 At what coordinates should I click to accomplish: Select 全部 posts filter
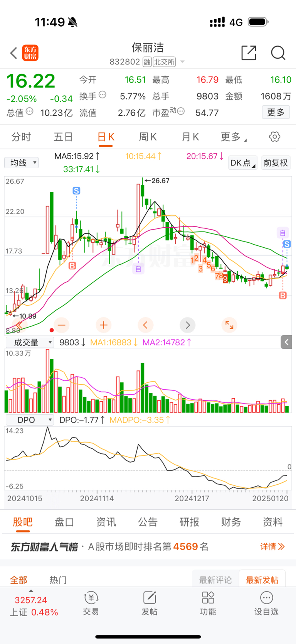pos(18,580)
